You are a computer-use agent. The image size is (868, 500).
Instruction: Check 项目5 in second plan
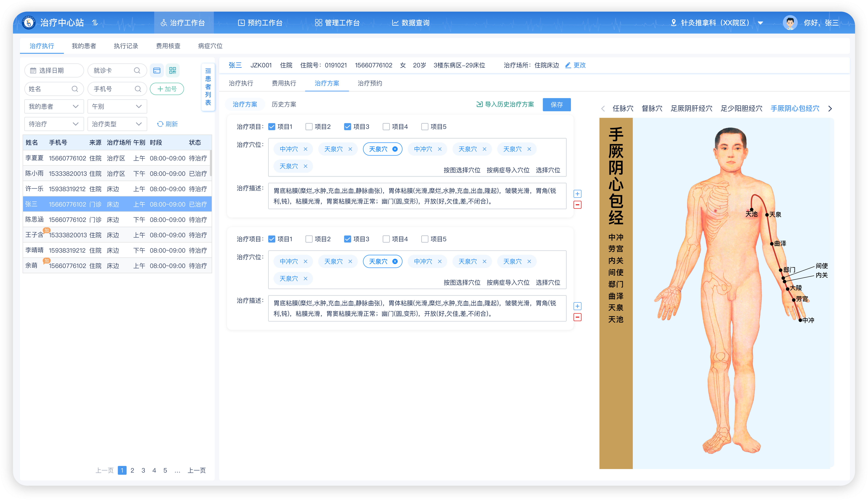[x=425, y=239]
